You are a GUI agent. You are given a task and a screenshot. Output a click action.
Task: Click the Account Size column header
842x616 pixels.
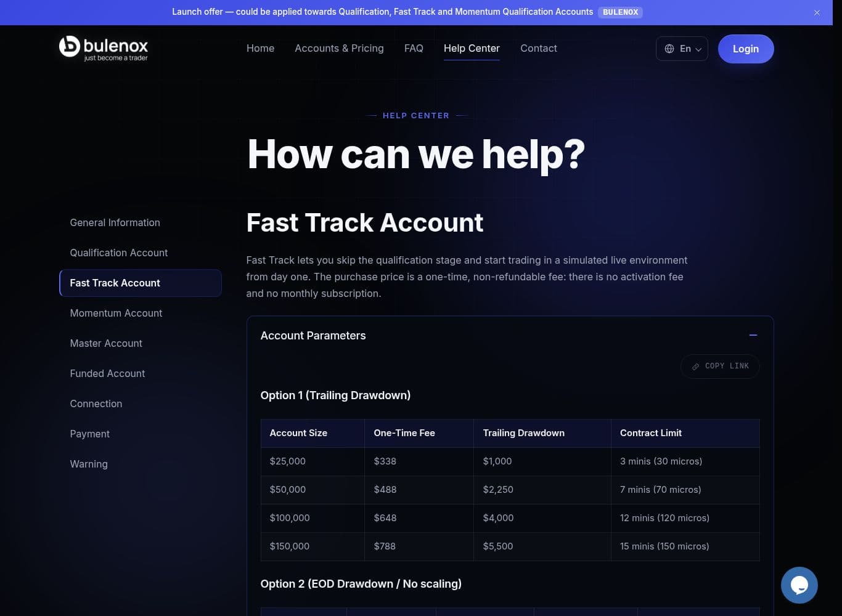pos(313,433)
